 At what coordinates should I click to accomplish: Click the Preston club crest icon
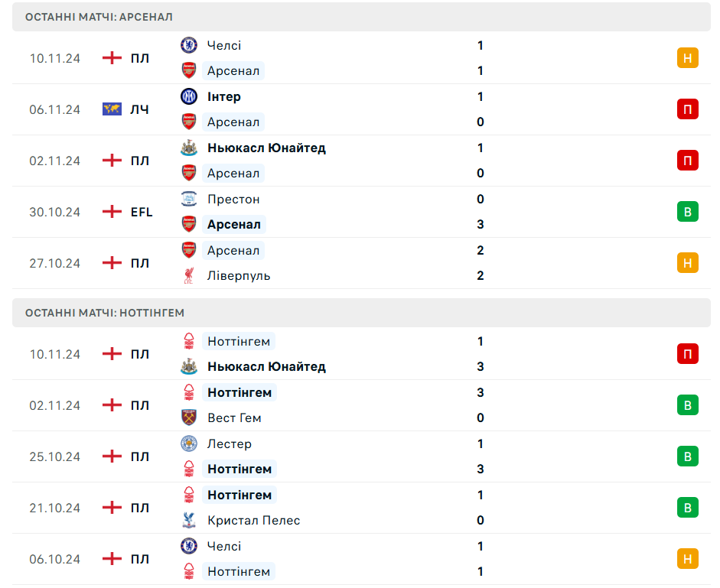188,199
